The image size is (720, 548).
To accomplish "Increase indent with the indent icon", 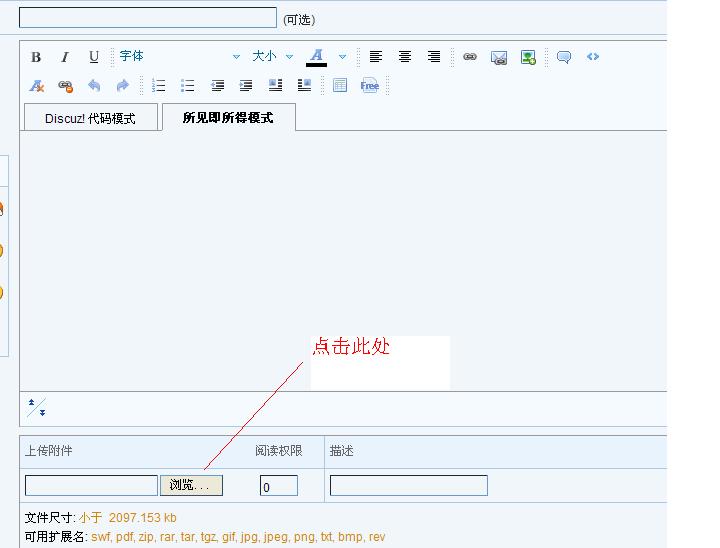I will 246,85.
